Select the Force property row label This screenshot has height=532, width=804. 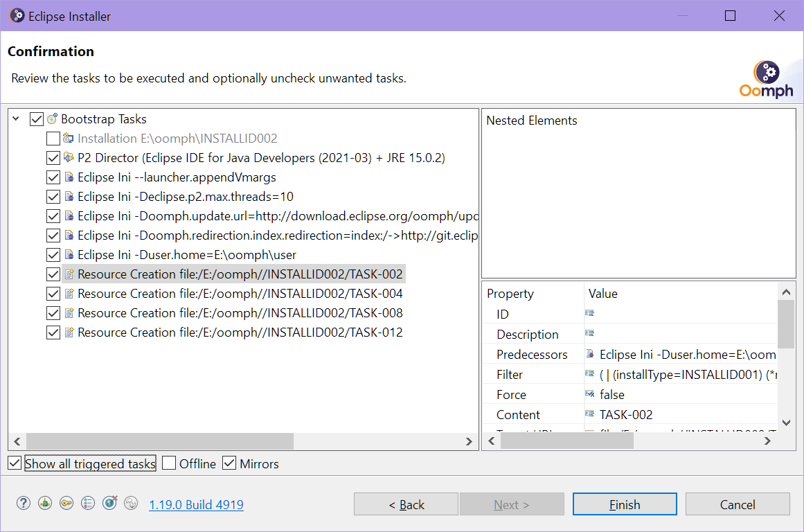pos(511,395)
